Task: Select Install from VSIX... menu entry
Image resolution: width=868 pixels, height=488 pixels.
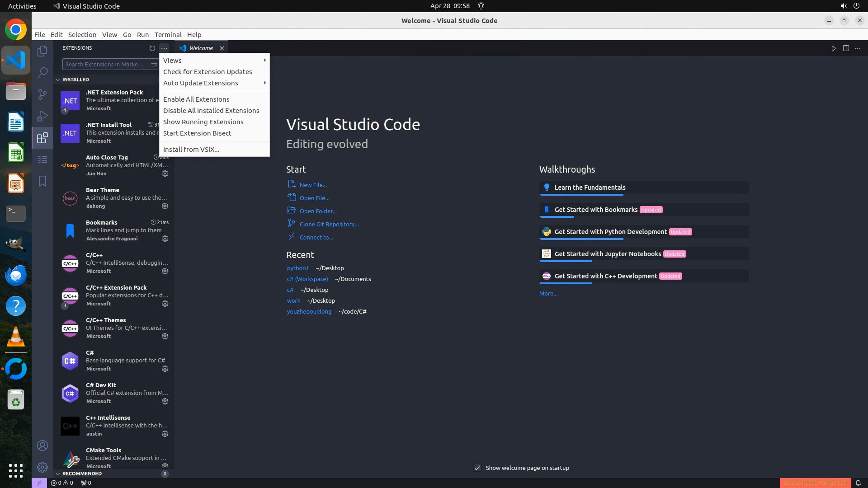Action: tap(191, 150)
